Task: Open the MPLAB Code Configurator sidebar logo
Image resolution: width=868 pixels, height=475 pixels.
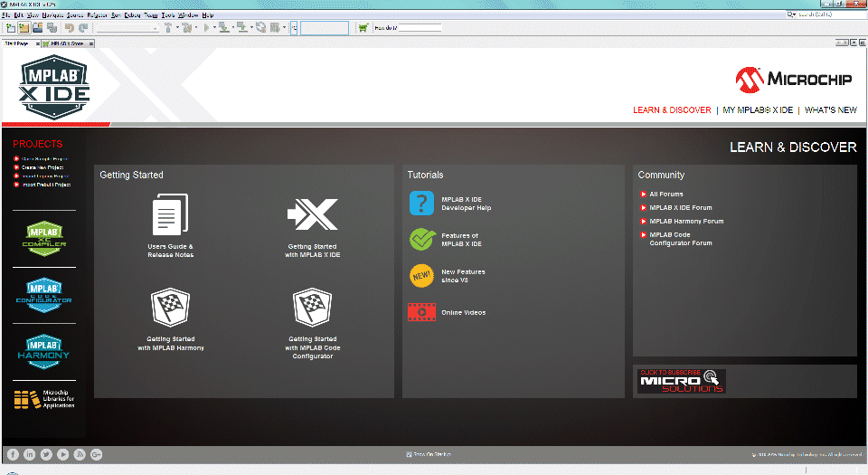Action: pos(44,294)
